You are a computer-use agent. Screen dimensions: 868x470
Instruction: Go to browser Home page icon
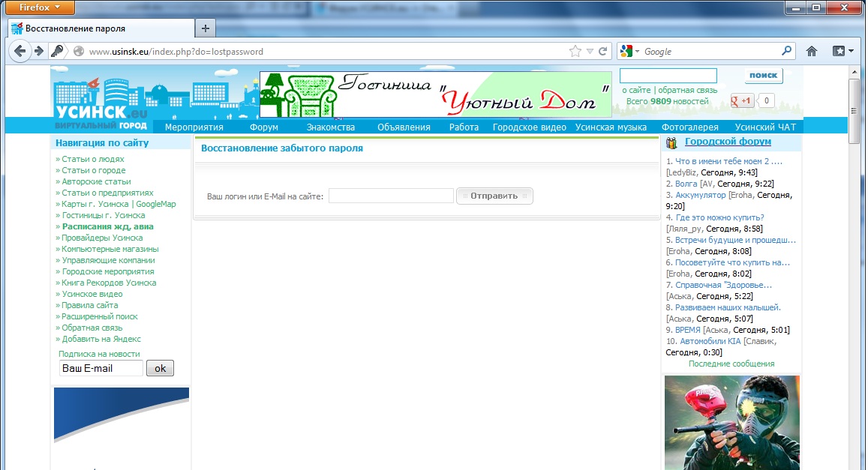(811, 52)
